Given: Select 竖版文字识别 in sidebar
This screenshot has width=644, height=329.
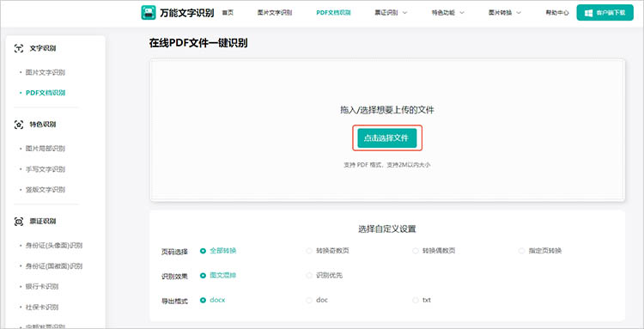Looking at the screenshot, I should 46,190.
